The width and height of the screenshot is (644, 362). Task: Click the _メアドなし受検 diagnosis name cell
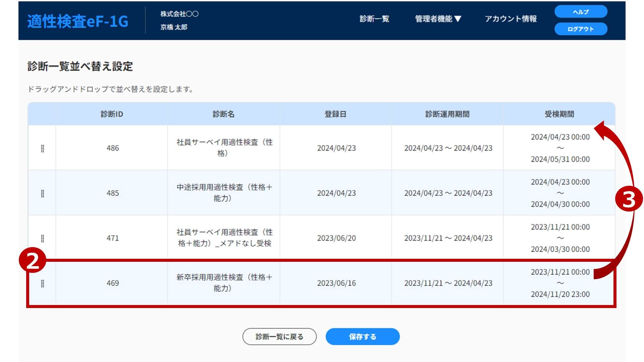(224, 238)
